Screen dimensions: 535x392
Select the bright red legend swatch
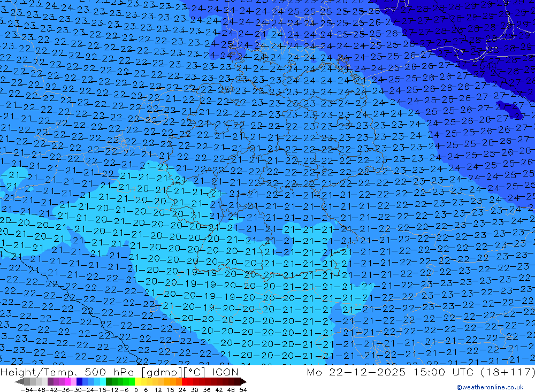(x=185, y=382)
